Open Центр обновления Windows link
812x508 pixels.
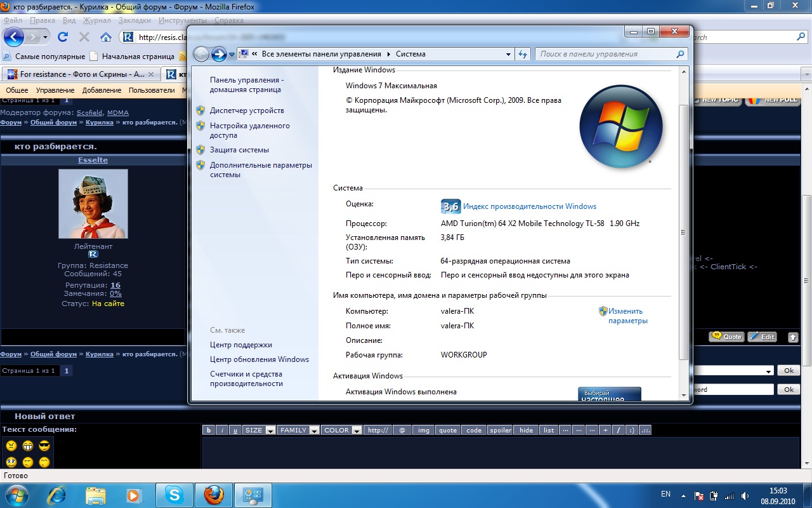[x=259, y=359]
